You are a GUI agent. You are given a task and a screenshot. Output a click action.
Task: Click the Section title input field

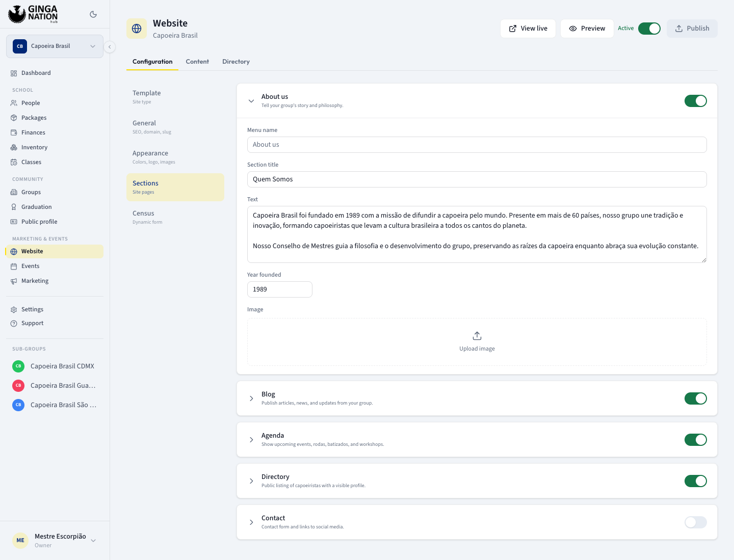[x=477, y=179]
